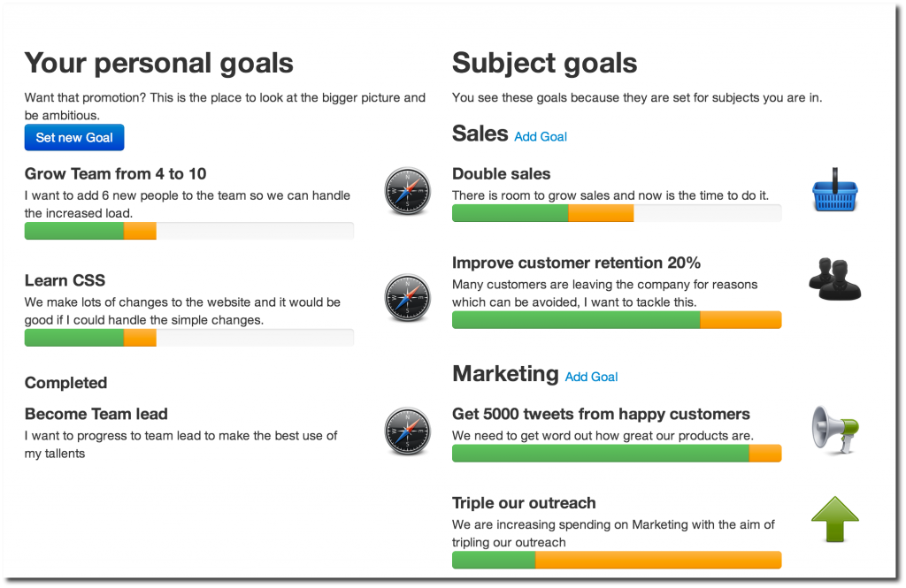Select the blue shopping basket icon
This screenshot has width=906, height=588.
(835, 190)
